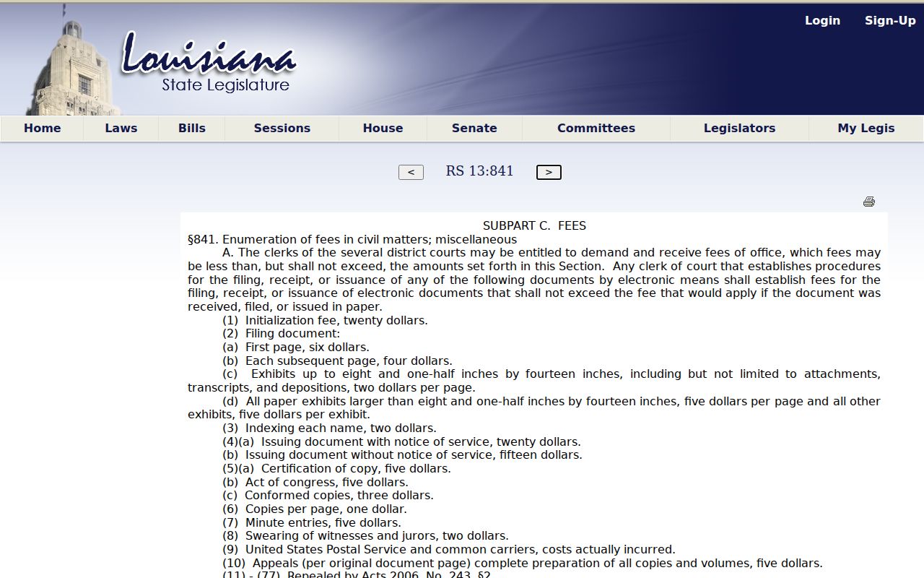Open the Legislators menu item

[x=740, y=128]
